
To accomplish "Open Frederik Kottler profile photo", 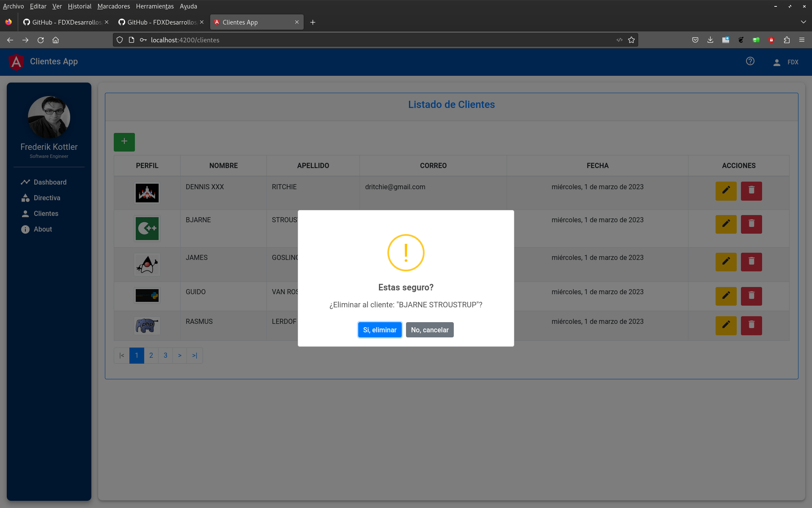I will 49,117.
